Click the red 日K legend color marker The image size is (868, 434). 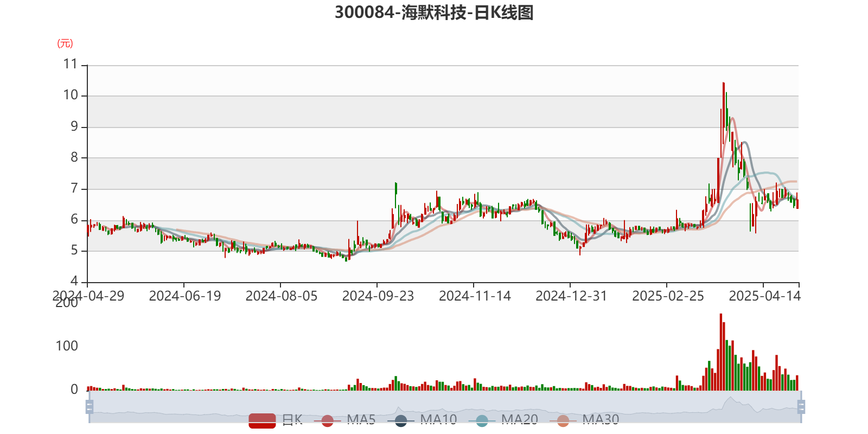click(x=262, y=420)
